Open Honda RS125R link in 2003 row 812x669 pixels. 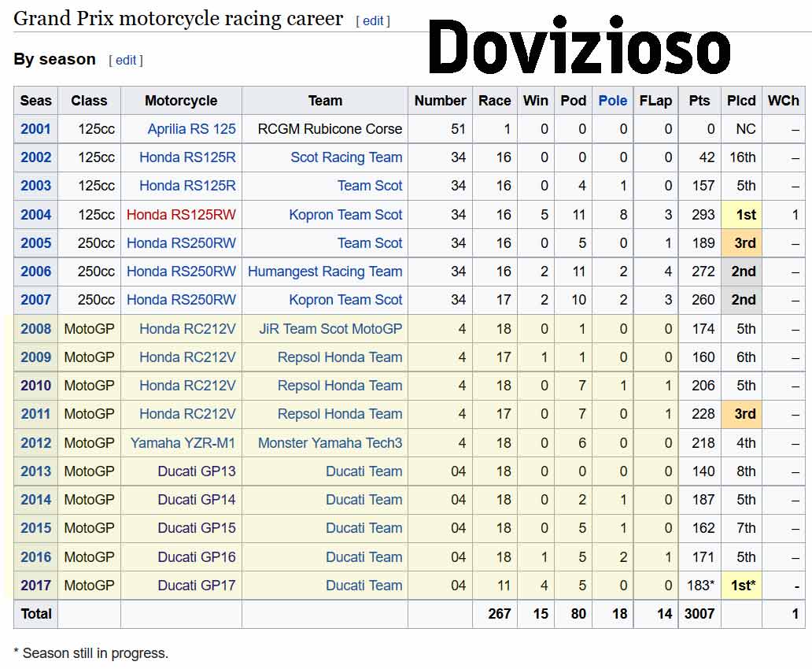187,186
